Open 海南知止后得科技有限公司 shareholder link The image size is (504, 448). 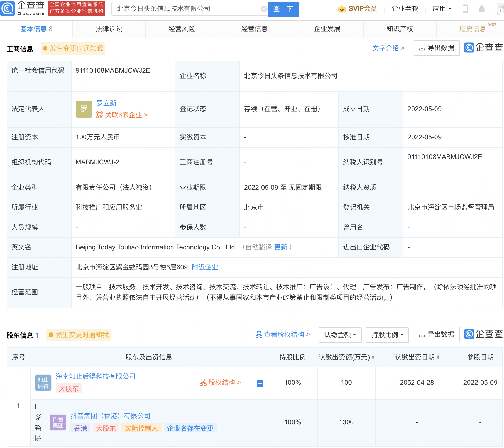coord(96,376)
